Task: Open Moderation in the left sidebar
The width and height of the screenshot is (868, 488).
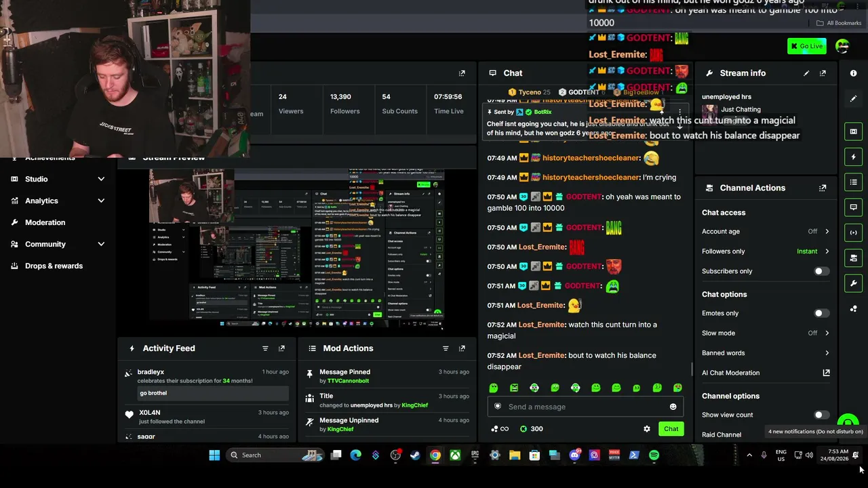Action: click(x=45, y=222)
